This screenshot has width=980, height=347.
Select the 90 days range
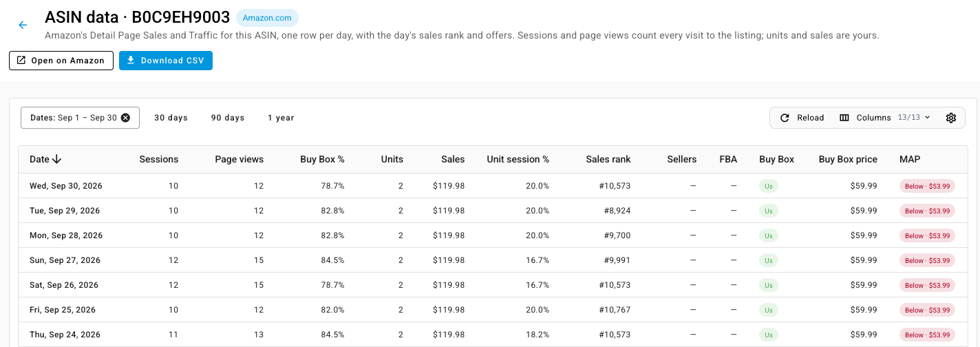pyautogui.click(x=228, y=118)
